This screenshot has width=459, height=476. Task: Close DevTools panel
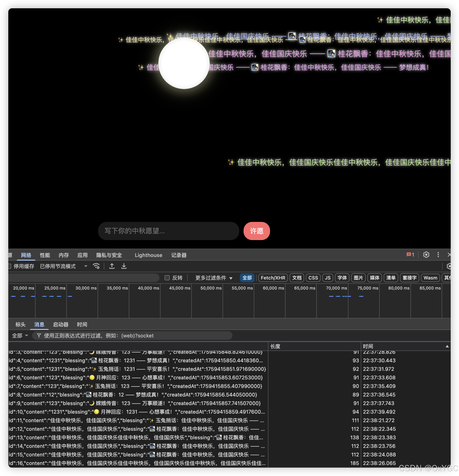click(449, 255)
